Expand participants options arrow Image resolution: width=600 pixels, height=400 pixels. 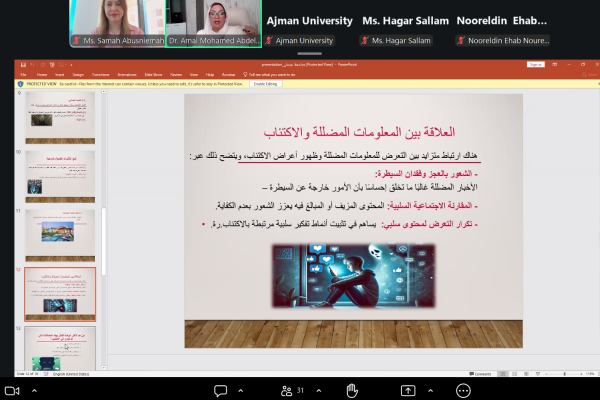319,391
